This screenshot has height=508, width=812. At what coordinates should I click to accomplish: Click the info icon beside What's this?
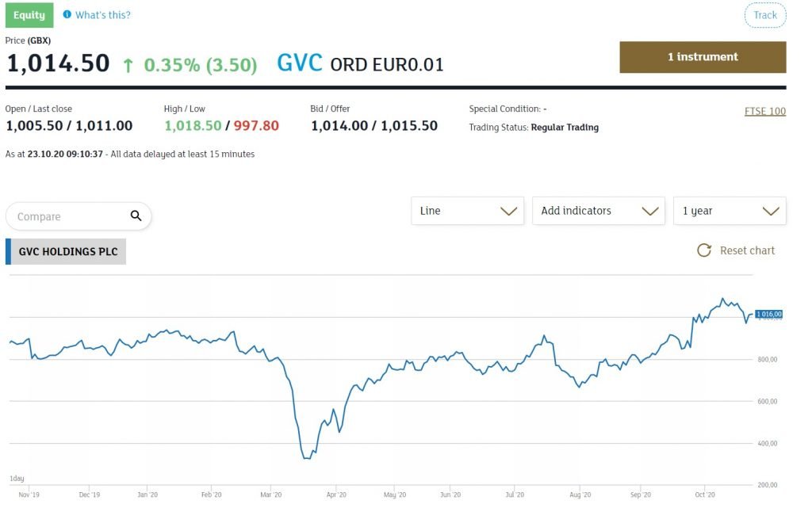tap(67, 15)
